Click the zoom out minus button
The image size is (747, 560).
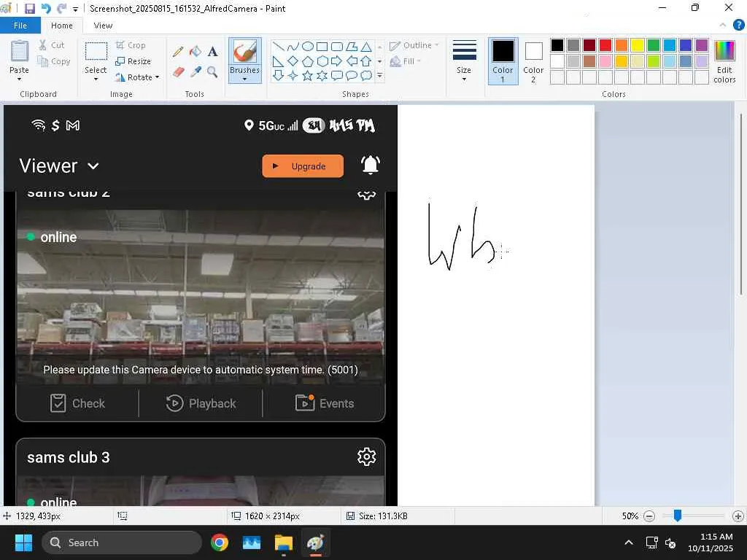point(649,516)
